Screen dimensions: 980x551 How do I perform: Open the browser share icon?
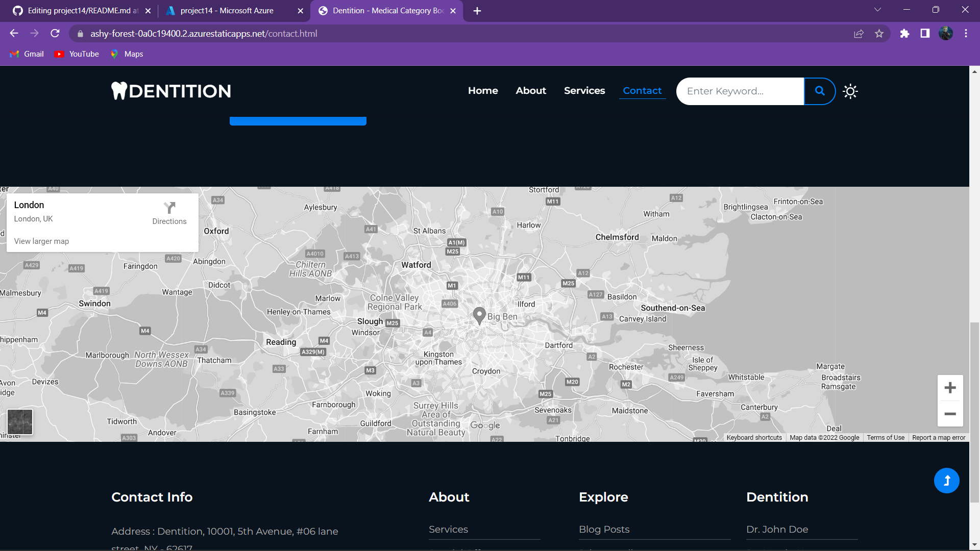859,33
